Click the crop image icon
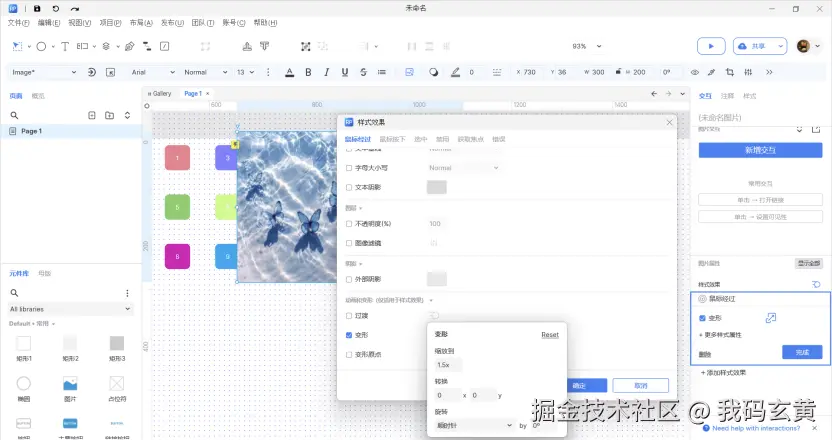 pos(730,72)
